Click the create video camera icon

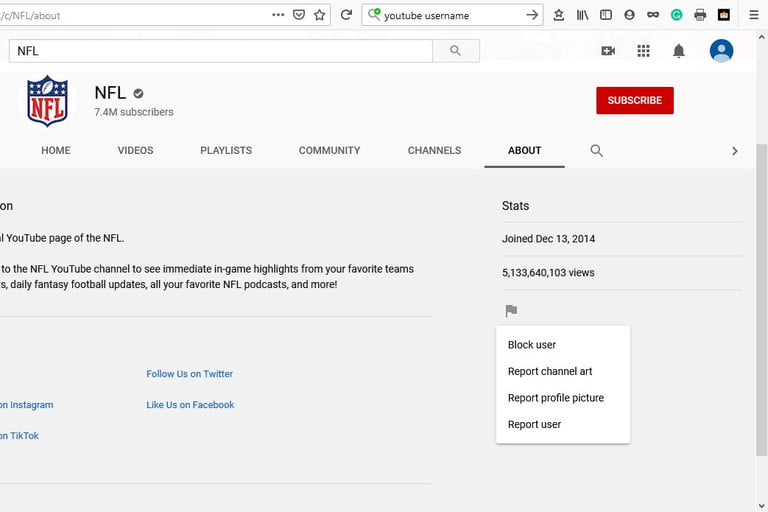(608, 51)
